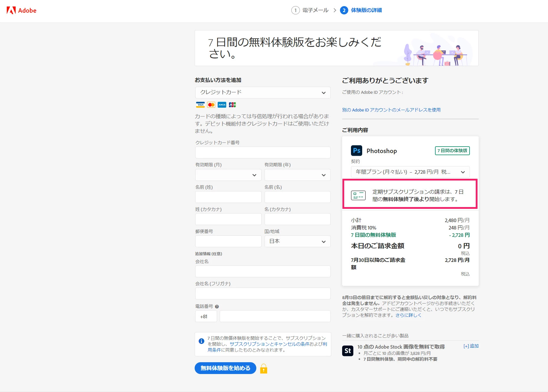Open the 有効期限 (年) year dropdown
The width and height of the screenshot is (548, 392).
[x=297, y=175]
